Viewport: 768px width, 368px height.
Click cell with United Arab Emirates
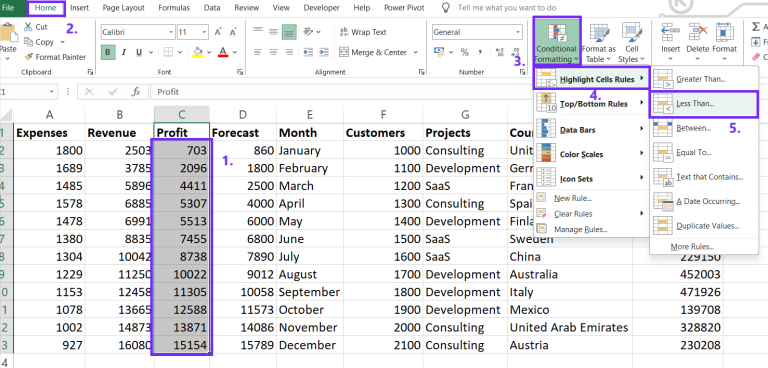[569, 327]
